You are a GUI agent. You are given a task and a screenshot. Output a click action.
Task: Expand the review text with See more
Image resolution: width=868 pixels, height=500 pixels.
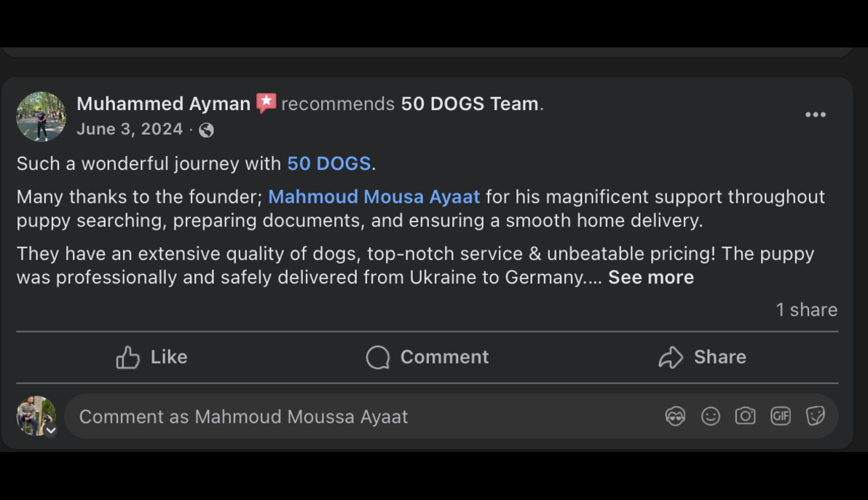tap(651, 278)
